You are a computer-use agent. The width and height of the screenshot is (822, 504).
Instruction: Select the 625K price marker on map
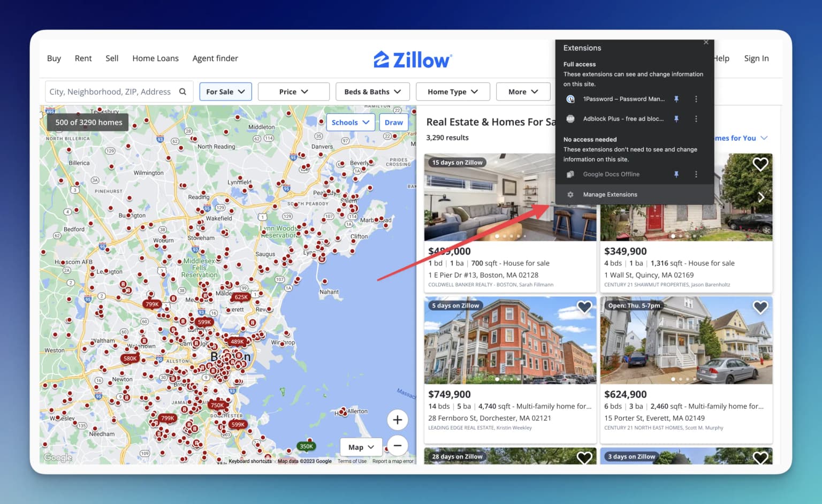[241, 297]
